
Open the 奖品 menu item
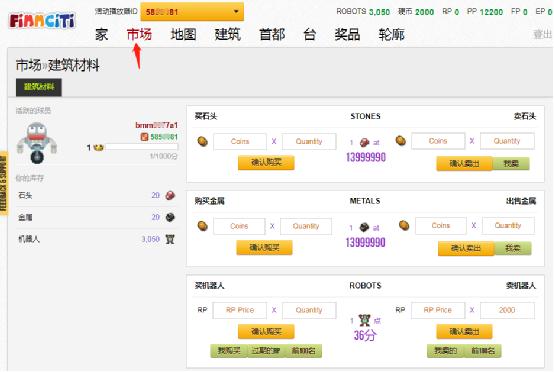pos(347,35)
